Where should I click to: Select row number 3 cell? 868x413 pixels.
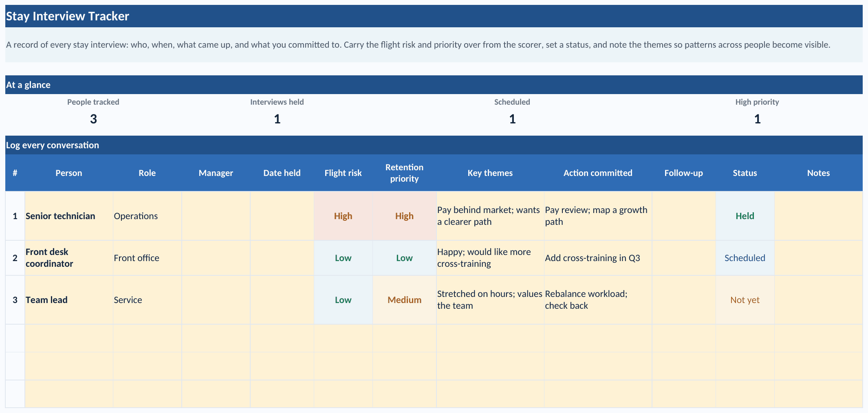coord(15,300)
